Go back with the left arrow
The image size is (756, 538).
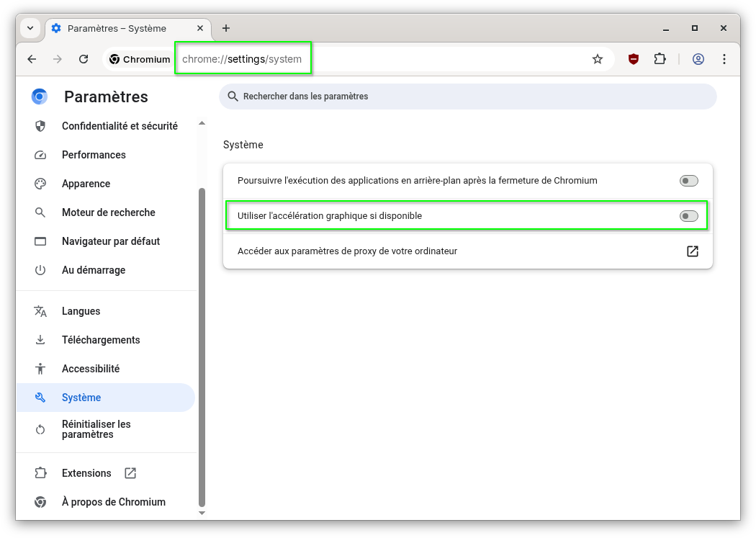point(32,59)
